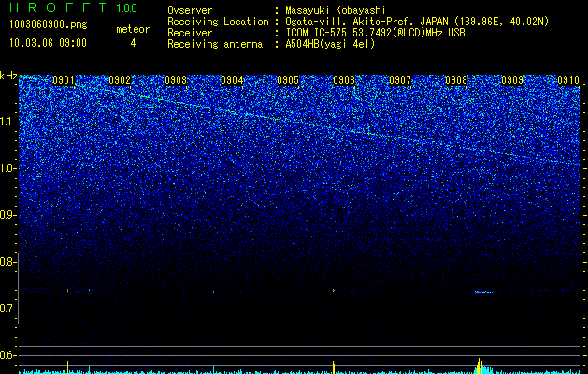This screenshot has width=588, height=374.
Task: Click the ICOM IC-575 receiver line
Action: [x=375, y=33]
